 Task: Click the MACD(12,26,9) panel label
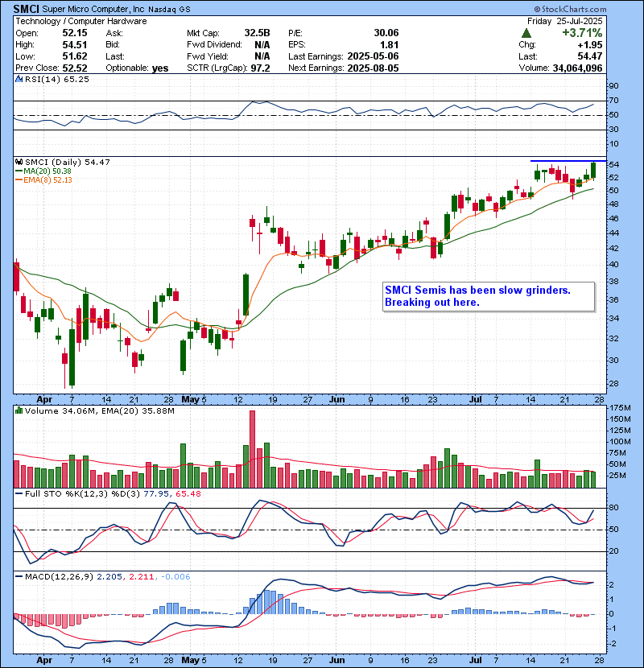click(59, 577)
